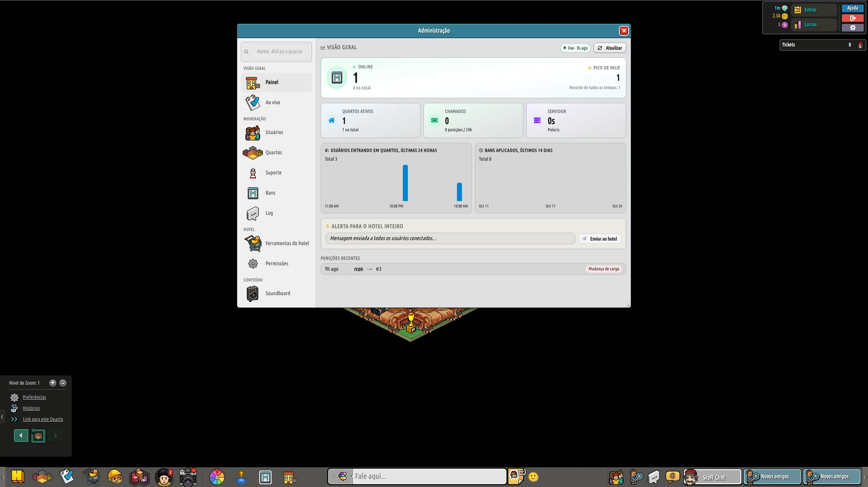Open the room navigator icon in toolbar
Screen dimensions: 868x487
pyautogui.click(x=42, y=477)
